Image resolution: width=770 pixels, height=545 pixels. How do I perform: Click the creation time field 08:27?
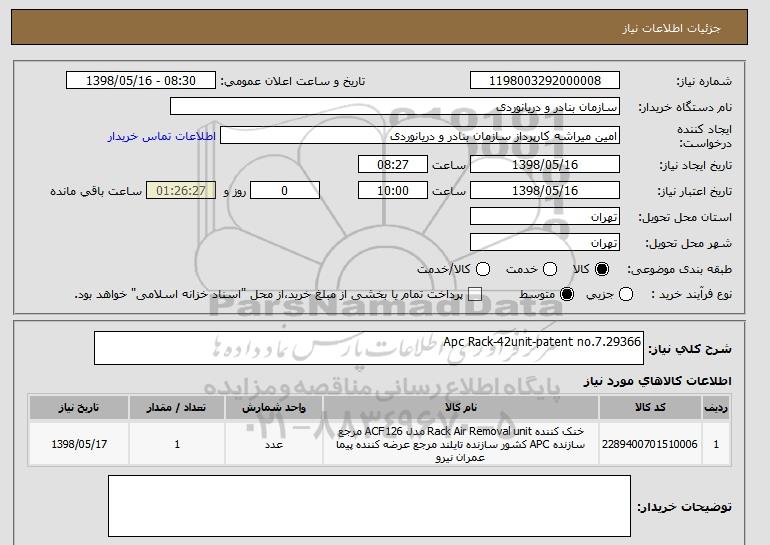click(393, 164)
